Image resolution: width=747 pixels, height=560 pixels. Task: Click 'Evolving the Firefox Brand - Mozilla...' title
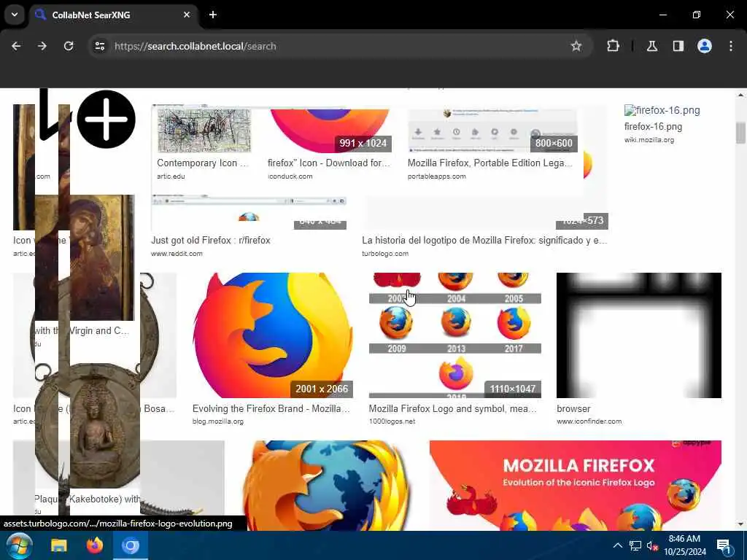point(271,408)
